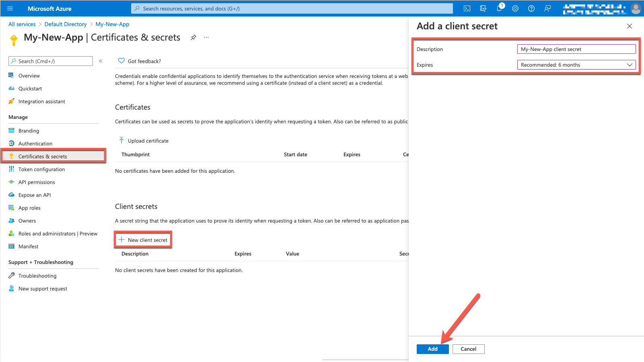This screenshot has width=644, height=362.
Task: Click the Add button
Action: click(433, 349)
